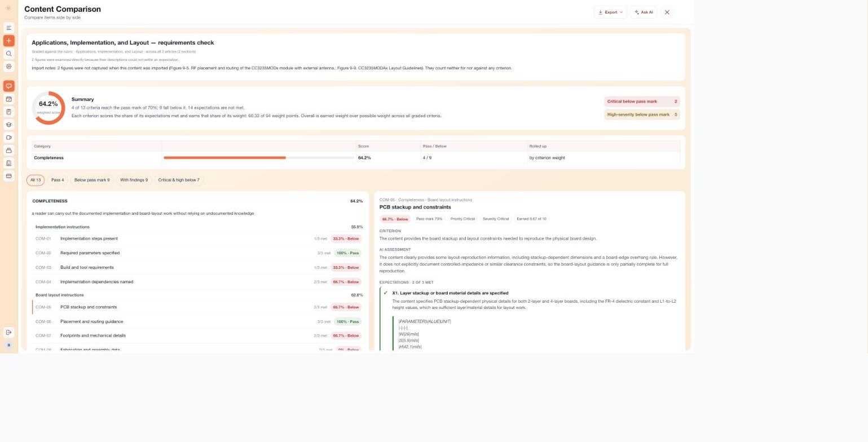Select the highlighted chat icon in sidebar

[8, 86]
